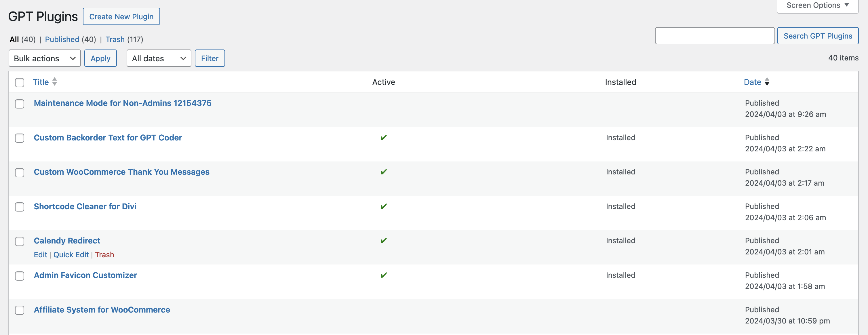Screen dimensions: 868x335
Task: Click the Title column sort arrows
Action: click(55, 82)
